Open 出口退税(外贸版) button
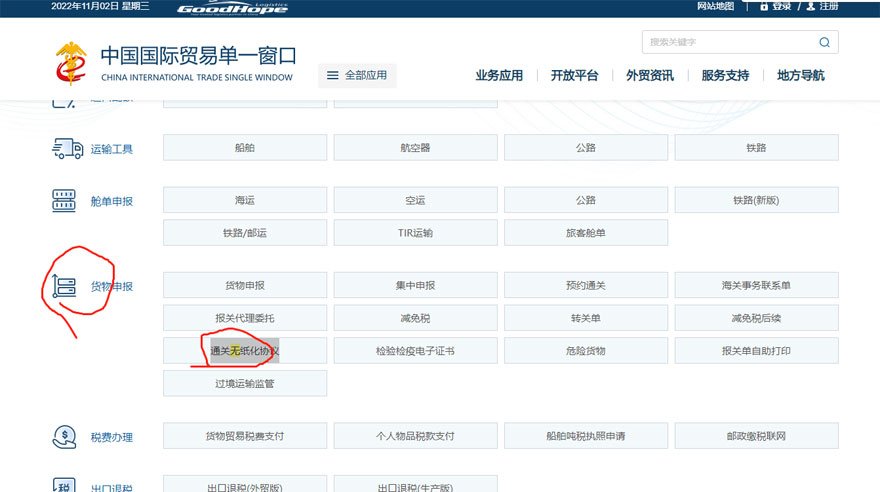 point(245,484)
